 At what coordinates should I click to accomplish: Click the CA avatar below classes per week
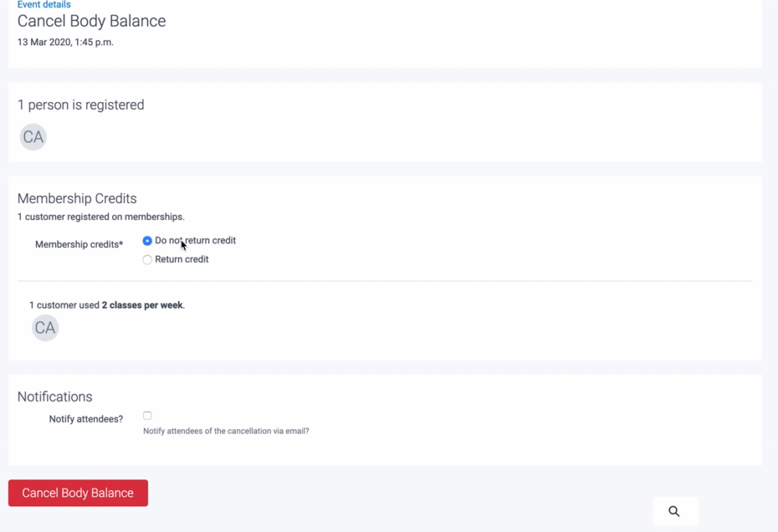45,328
